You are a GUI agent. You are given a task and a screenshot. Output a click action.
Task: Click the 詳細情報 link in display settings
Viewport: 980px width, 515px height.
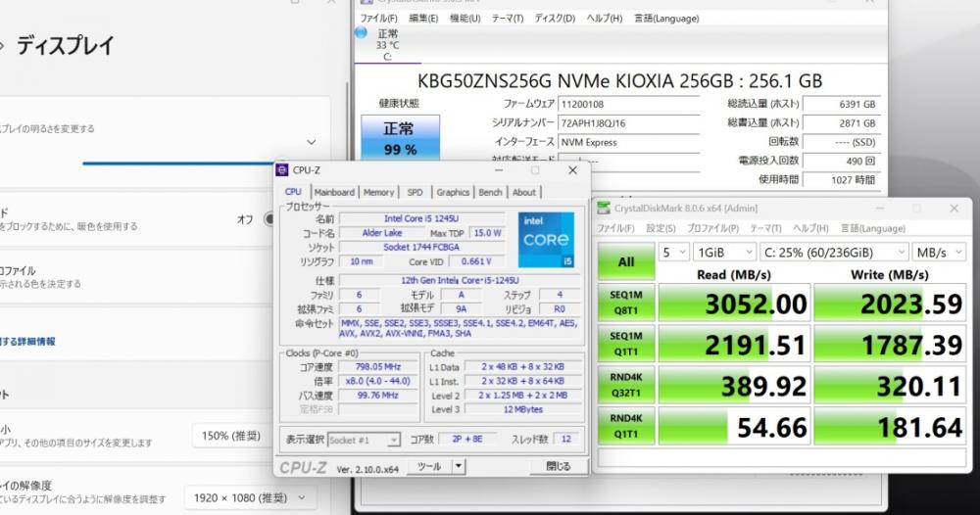(28, 342)
